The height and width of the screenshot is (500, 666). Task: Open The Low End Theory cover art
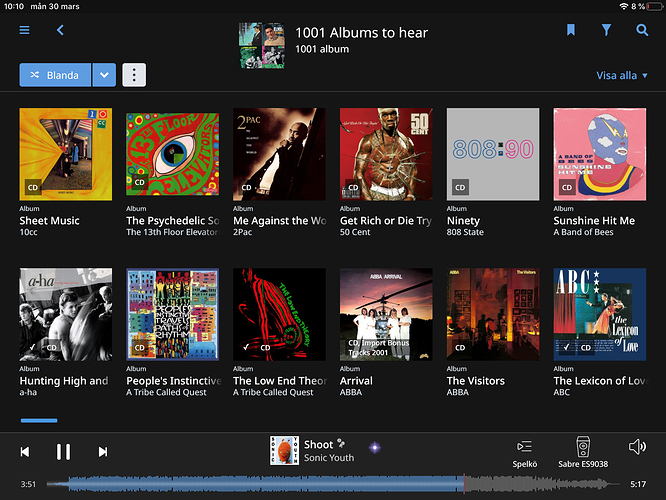click(279, 314)
